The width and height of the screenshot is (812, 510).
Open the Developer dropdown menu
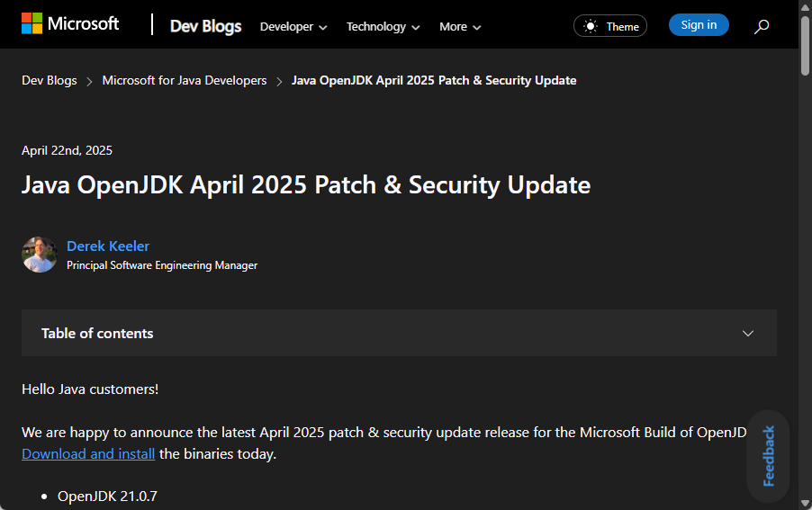tap(293, 26)
